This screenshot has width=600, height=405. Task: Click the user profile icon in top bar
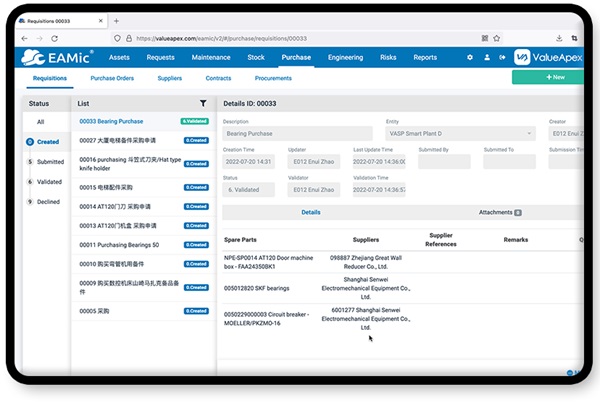pyautogui.click(x=487, y=58)
